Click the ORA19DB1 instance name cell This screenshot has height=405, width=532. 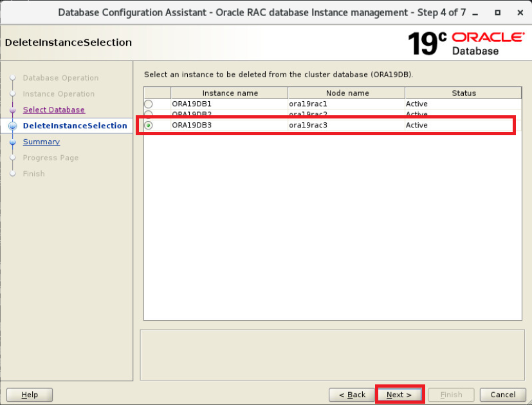coord(230,104)
